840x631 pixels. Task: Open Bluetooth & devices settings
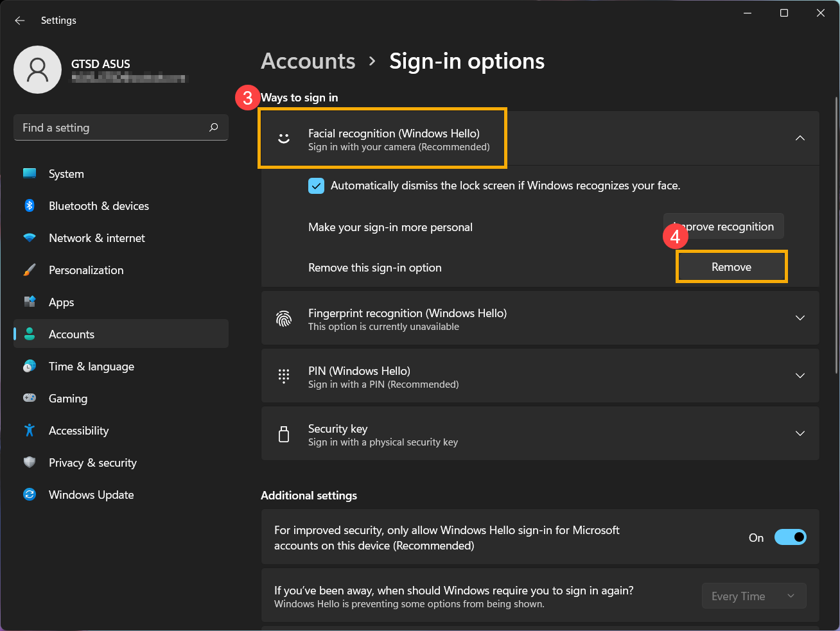pyautogui.click(x=121, y=205)
